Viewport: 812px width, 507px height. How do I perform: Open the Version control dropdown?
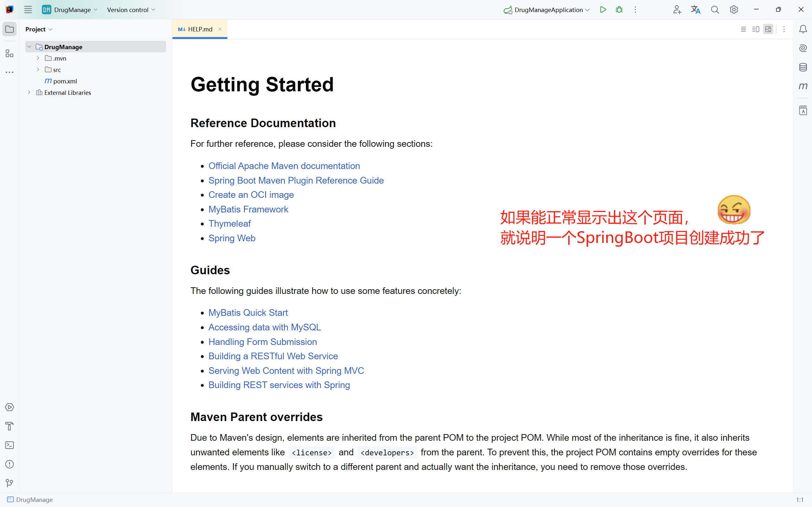coord(131,10)
